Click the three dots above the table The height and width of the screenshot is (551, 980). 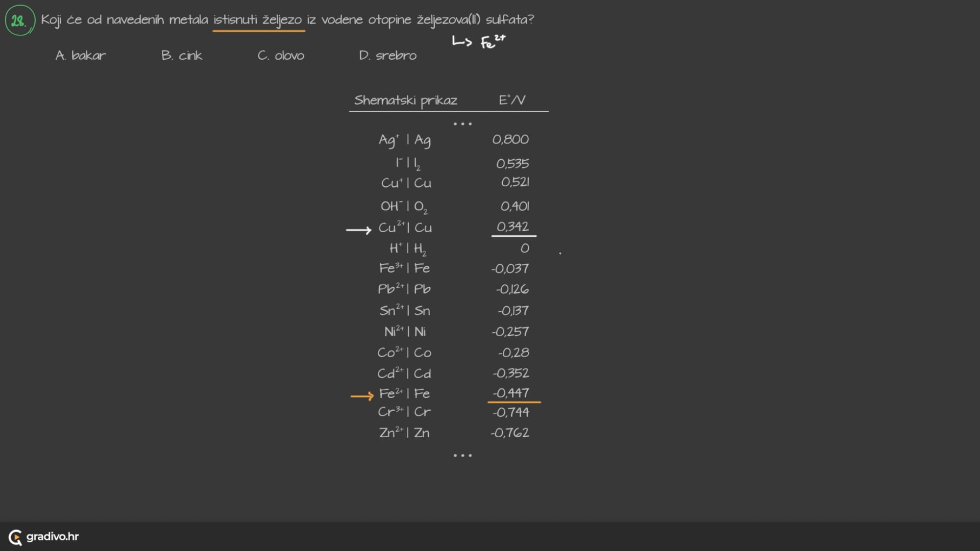(462, 124)
